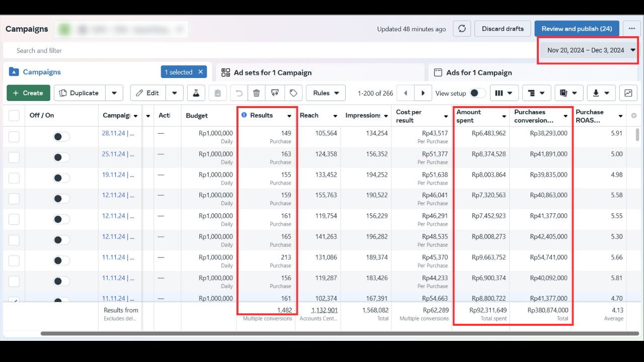Click the undo arrow icon
This screenshot has height=362, width=644.
click(x=239, y=93)
